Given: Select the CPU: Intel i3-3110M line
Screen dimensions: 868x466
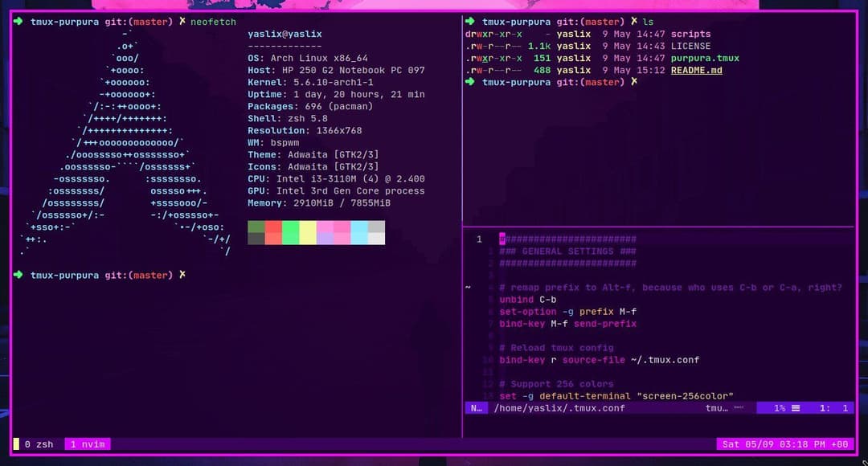Looking at the screenshot, I should [x=336, y=178].
